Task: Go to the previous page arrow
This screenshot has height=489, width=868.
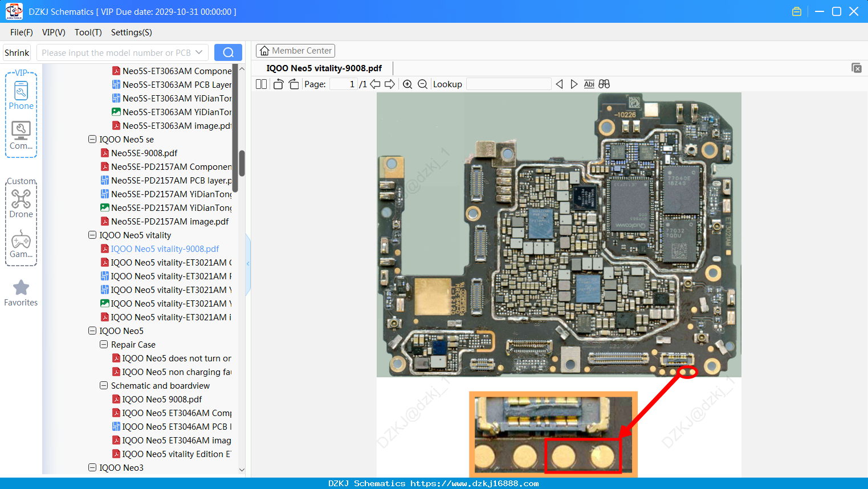Action: pos(375,84)
